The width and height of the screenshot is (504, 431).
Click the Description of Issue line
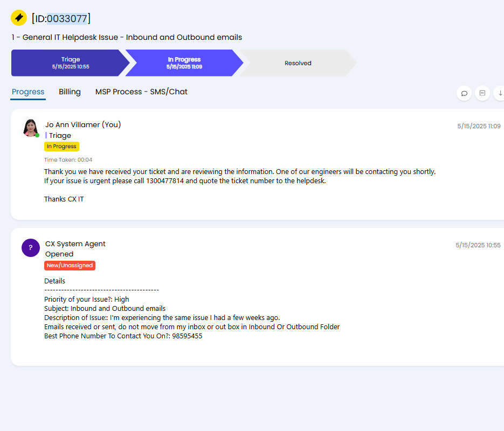coord(162,318)
